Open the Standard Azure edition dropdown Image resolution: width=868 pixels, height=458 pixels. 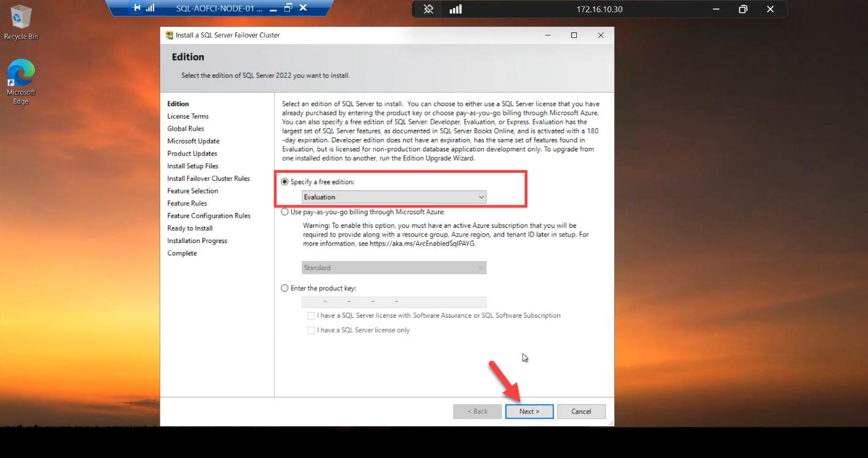(x=394, y=268)
